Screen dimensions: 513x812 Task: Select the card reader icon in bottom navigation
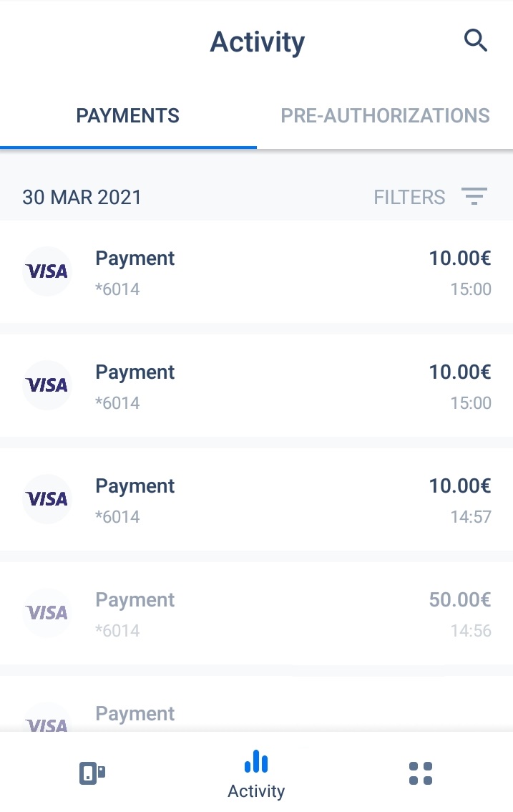pyautogui.click(x=92, y=772)
